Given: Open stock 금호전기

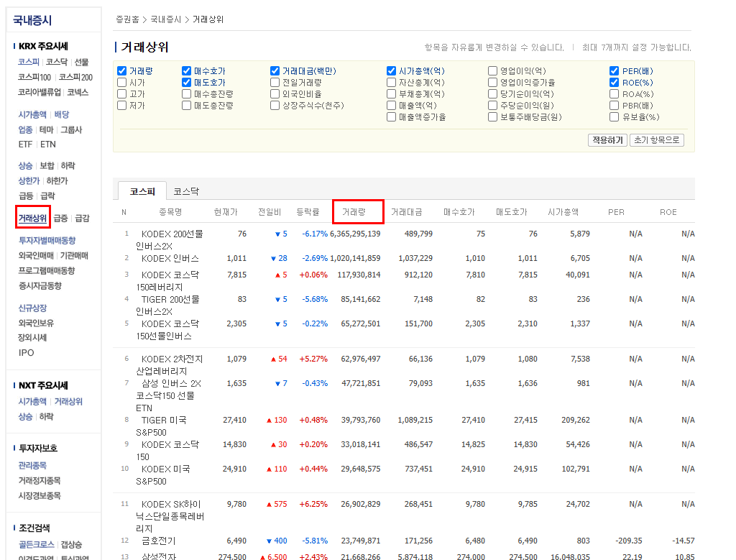Looking at the screenshot, I should coord(159,541).
